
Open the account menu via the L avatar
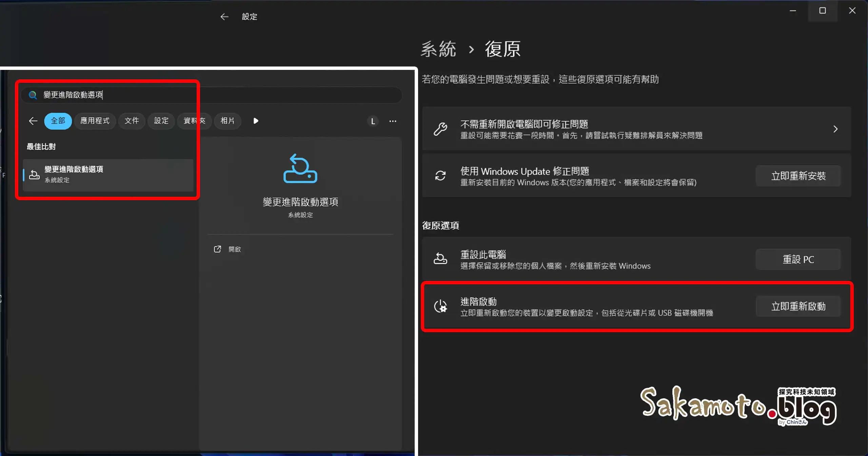pos(373,121)
